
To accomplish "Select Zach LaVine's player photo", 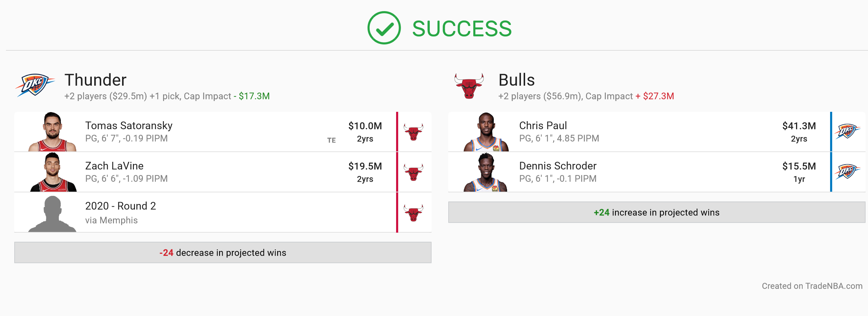I will point(53,172).
